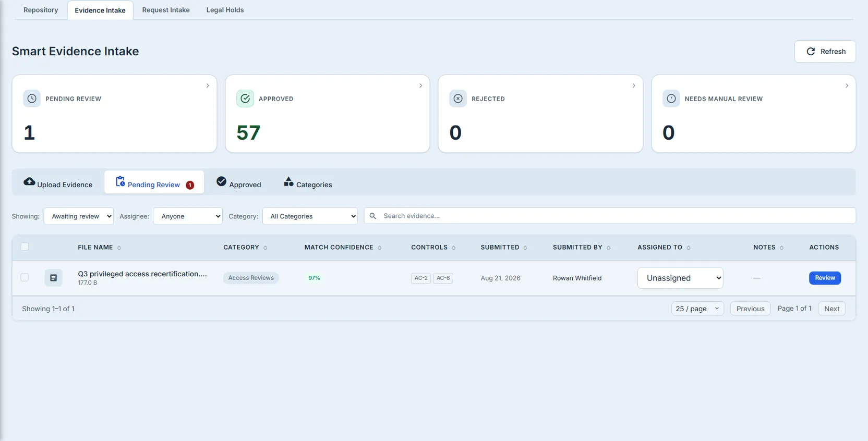The image size is (868, 441).
Task: Click the Approved checkmark card icon
Action: tap(245, 99)
